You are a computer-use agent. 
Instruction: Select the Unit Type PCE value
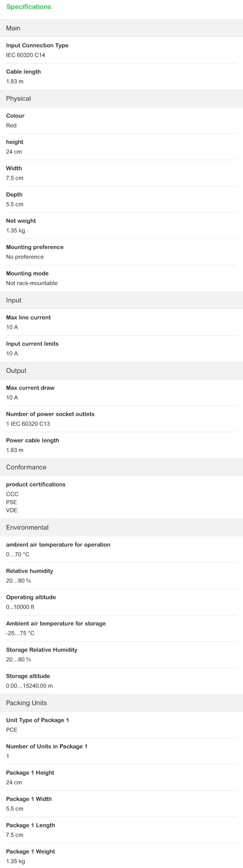click(12, 730)
